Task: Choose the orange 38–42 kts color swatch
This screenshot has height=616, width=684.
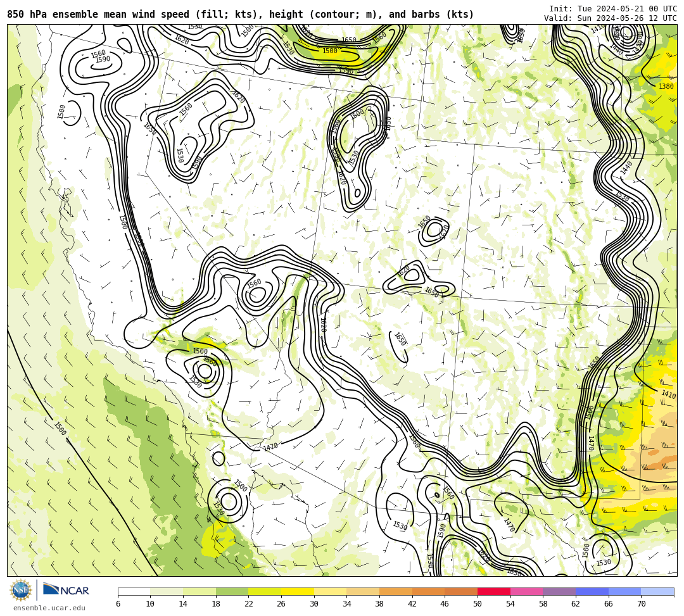Action: coord(396,591)
